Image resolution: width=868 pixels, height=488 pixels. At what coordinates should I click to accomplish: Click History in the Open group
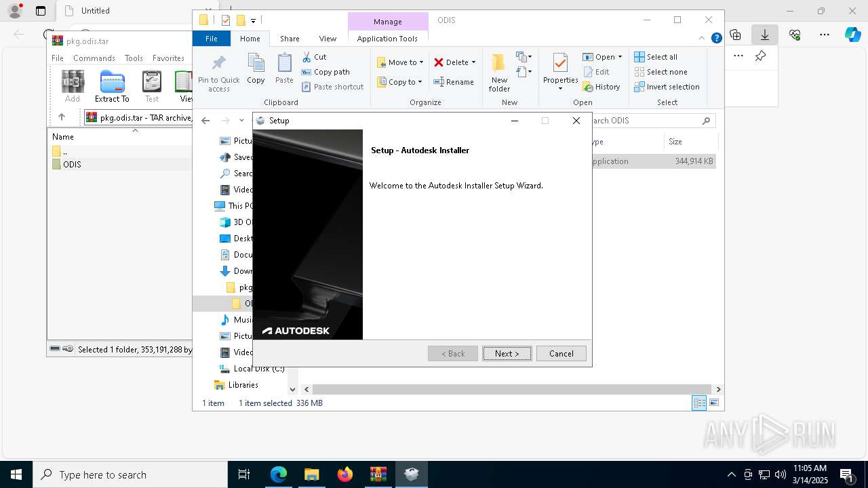point(601,87)
